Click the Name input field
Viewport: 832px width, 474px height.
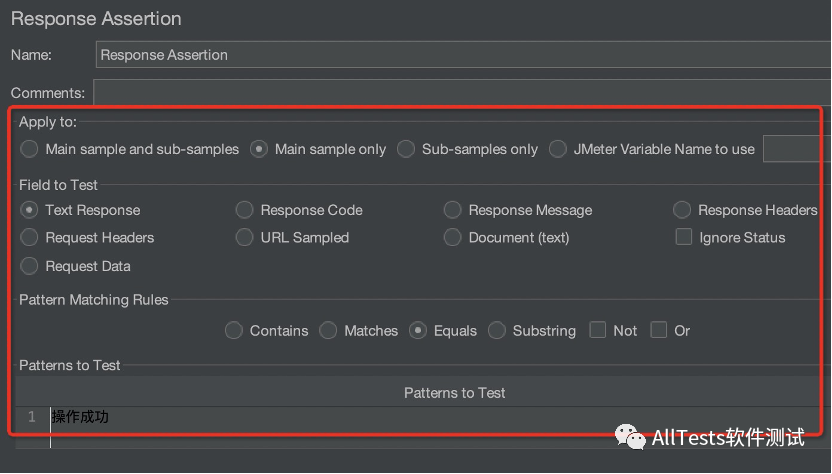(x=460, y=55)
